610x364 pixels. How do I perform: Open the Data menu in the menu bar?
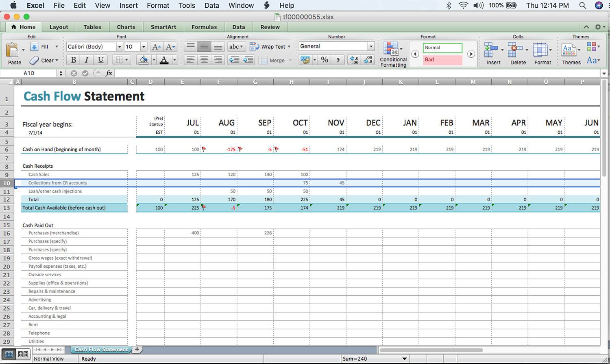pos(211,5)
